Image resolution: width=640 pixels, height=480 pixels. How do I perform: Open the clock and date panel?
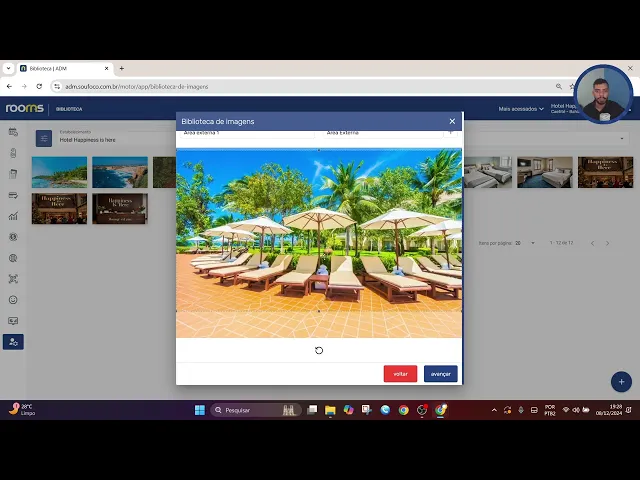click(609, 410)
